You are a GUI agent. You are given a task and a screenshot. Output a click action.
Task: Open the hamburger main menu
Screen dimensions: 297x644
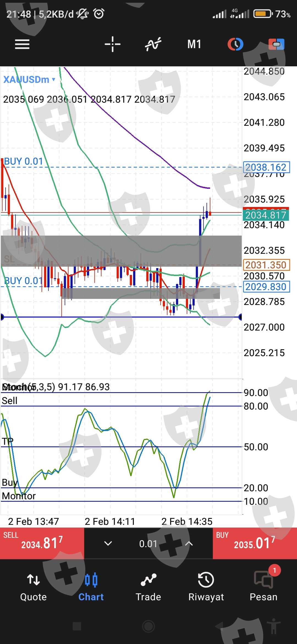[x=22, y=44]
